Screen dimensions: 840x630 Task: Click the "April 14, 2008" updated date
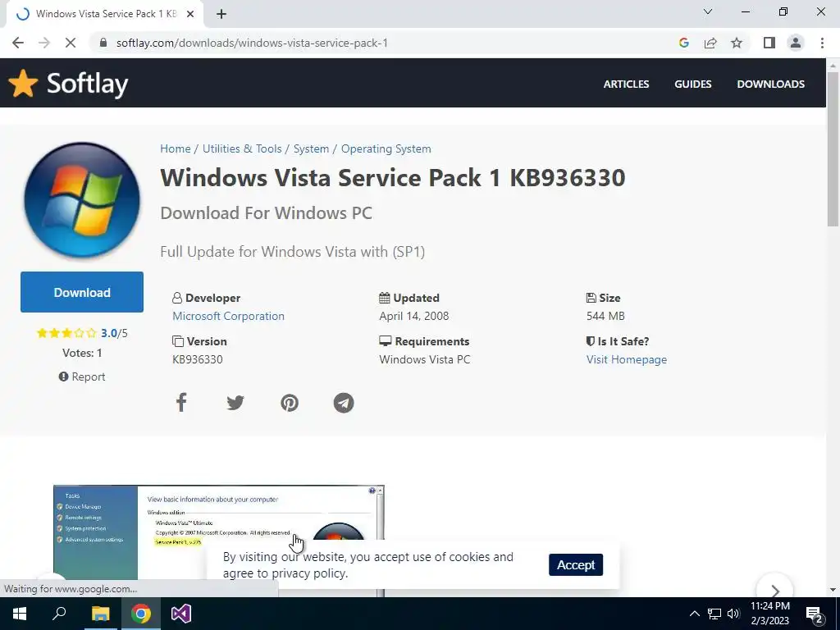(x=414, y=316)
